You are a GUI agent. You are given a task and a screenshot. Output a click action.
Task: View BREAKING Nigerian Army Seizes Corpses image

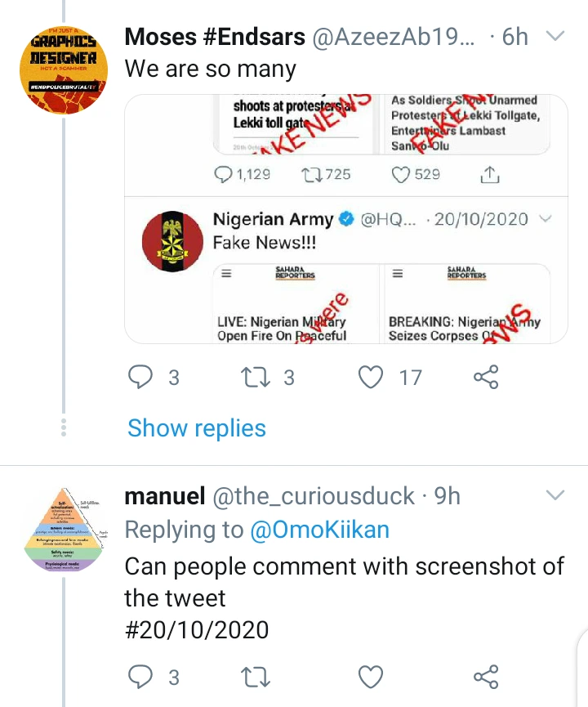coord(465,302)
